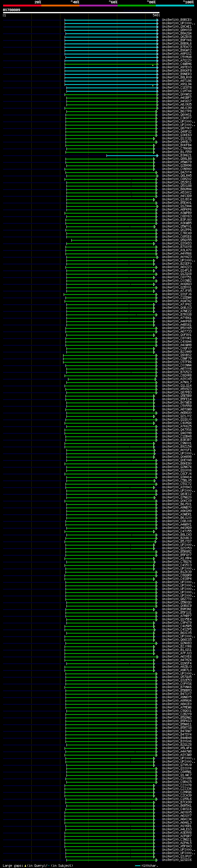
Task: Select the UniRef100_C7RCA9 label
Action: coord(176,233)
